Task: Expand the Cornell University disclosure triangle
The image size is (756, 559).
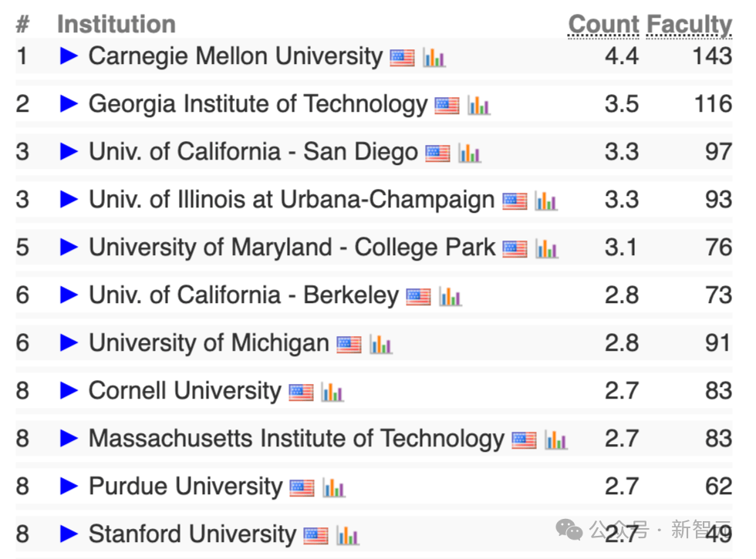Action: pyautogui.click(x=69, y=391)
